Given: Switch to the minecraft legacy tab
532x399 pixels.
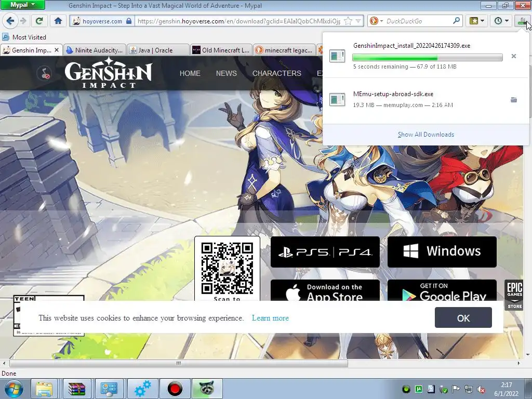Looking at the screenshot, I should tap(284, 50).
